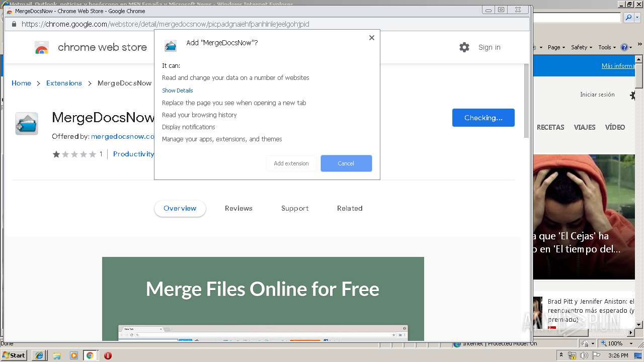Click the Chrome Web Store logo

coord(42,48)
